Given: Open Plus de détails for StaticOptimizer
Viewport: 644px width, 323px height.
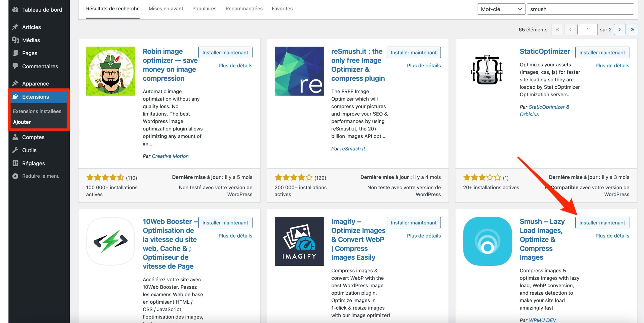Looking at the screenshot, I should click(612, 66).
